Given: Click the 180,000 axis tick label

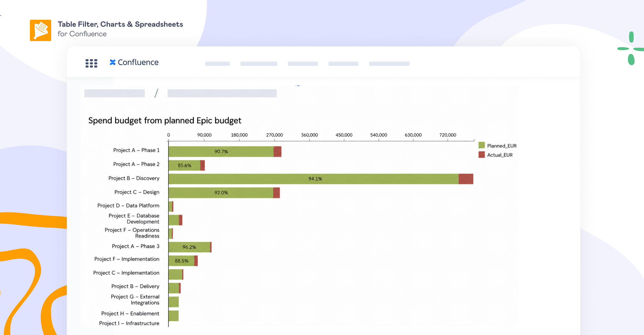Looking at the screenshot, I should [239, 135].
